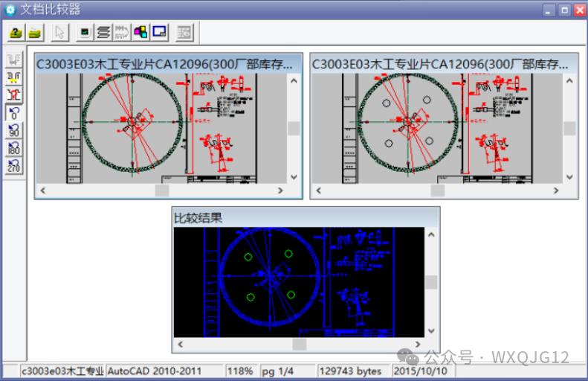
Task: Rotate view by 90 degrees
Action: pos(14,130)
